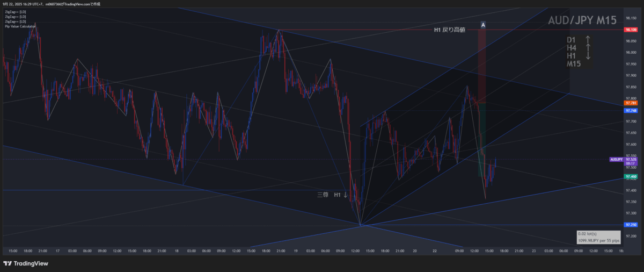Viewport: 644px width, 272px height.
Task: Click the up arrow beside H4
Action: click(x=588, y=48)
